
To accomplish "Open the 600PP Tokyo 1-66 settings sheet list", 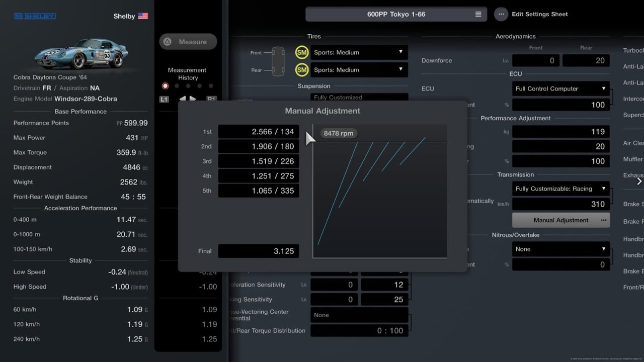I will [396, 14].
